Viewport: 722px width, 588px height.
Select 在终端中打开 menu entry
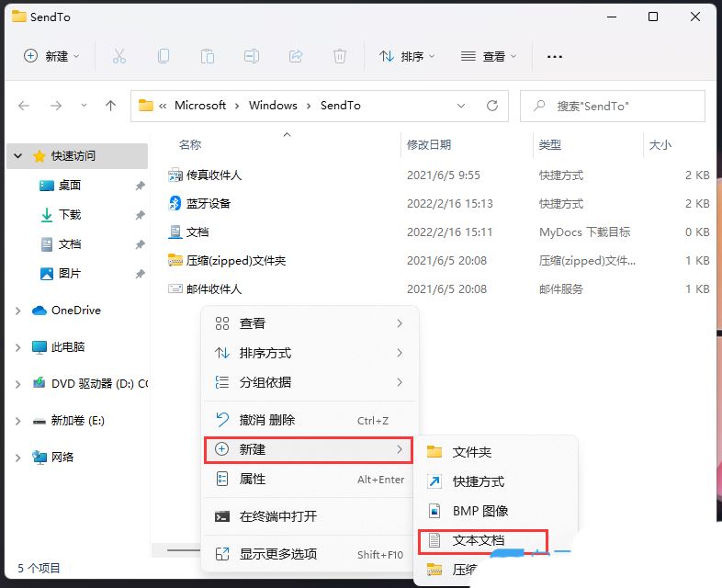coord(278,516)
